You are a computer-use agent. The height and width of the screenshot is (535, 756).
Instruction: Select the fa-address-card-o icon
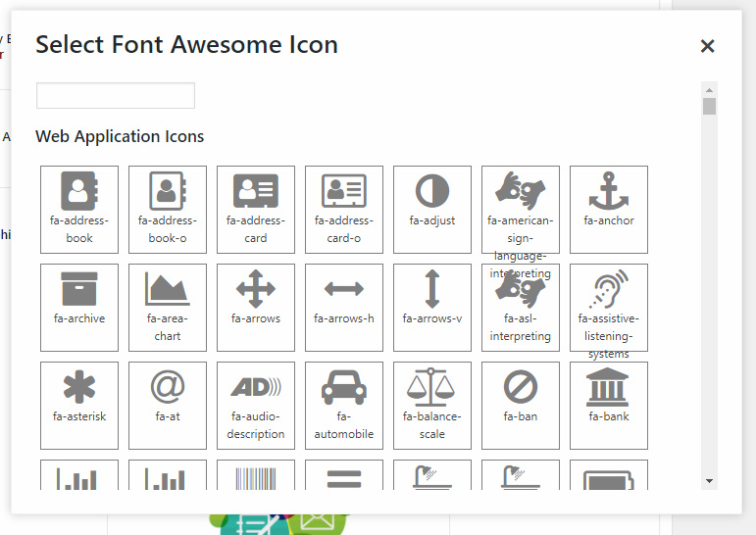(x=344, y=210)
